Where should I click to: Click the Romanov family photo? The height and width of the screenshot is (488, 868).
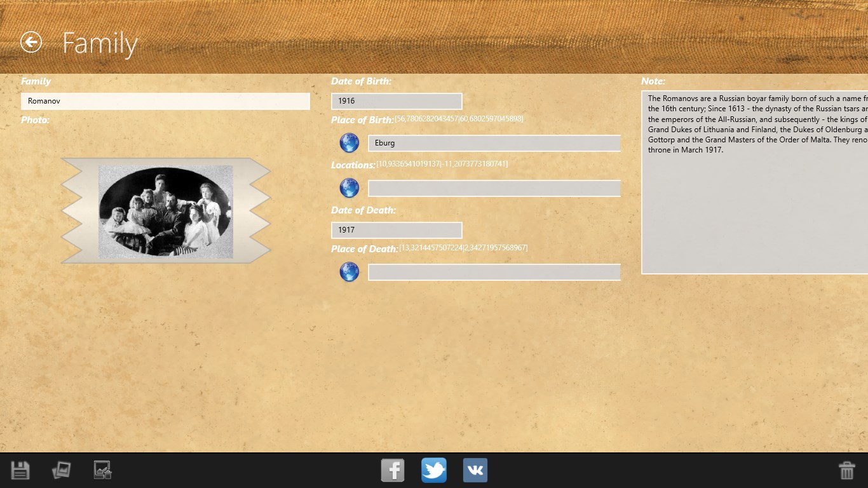click(x=165, y=212)
